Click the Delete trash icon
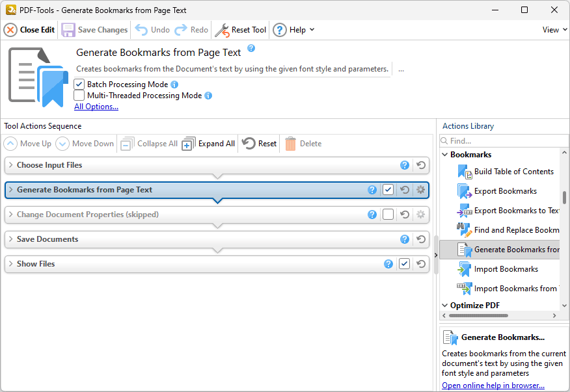The width and height of the screenshot is (570, 392). pos(290,144)
